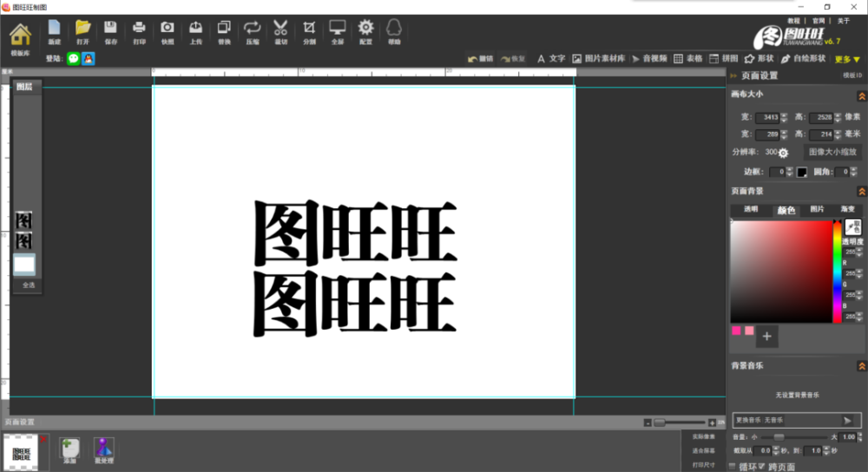Collapse the 背景音乐 section
This screenshot has width=868, height=472.
pyautogui.click(x=861, y=366)
